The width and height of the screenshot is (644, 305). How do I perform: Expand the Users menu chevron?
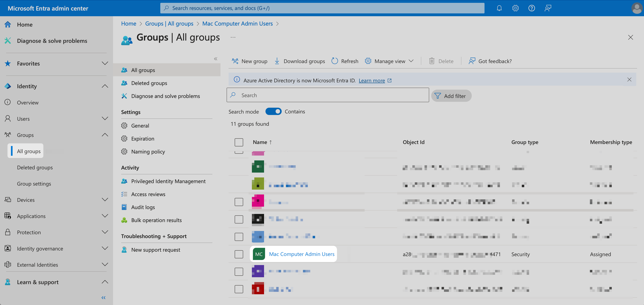[x=105, y=118]
